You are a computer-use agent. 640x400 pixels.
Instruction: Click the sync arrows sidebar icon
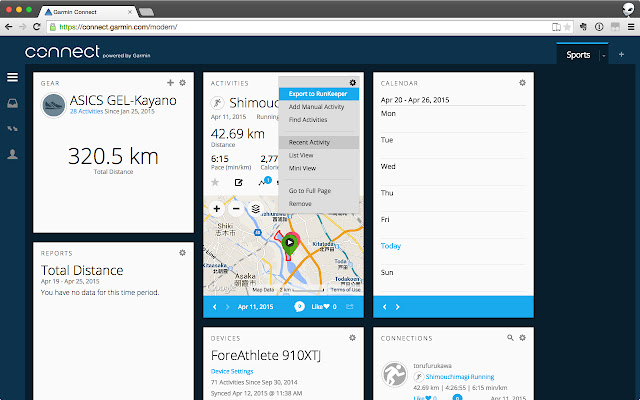coord(12,129)
